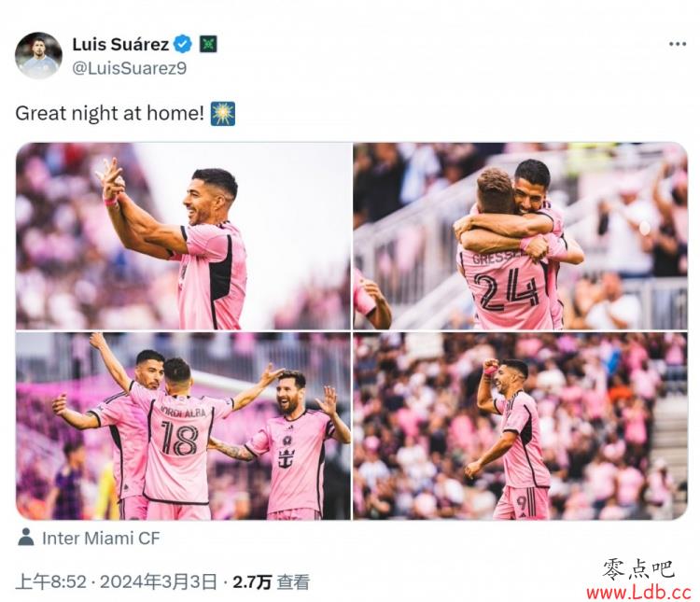Click the person tag icon below the photos

26,538
